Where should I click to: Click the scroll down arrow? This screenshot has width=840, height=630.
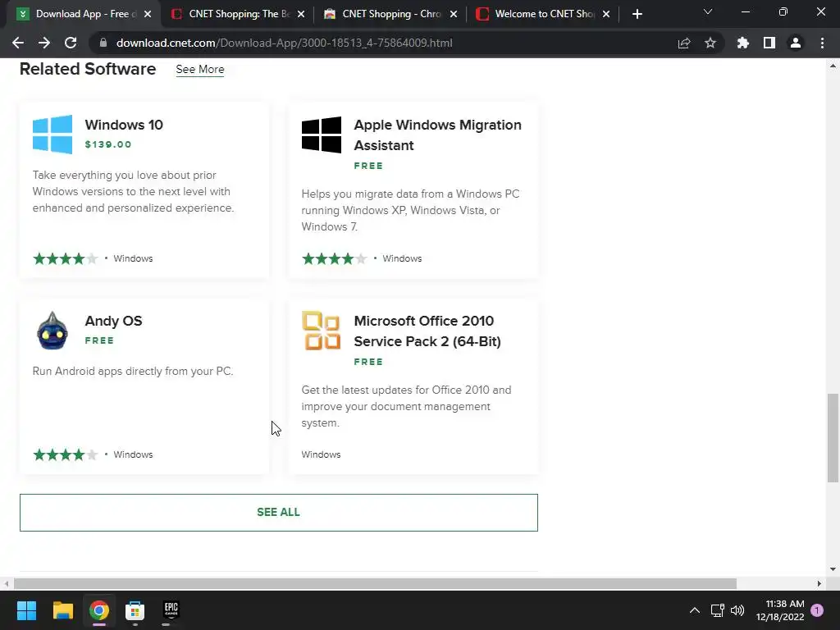[833, 569]
